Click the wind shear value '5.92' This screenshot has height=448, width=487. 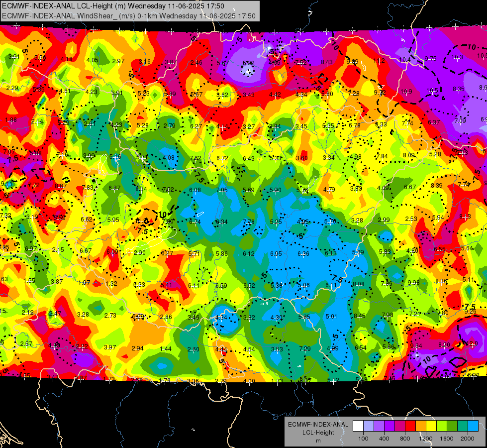[x=248, y=63]
